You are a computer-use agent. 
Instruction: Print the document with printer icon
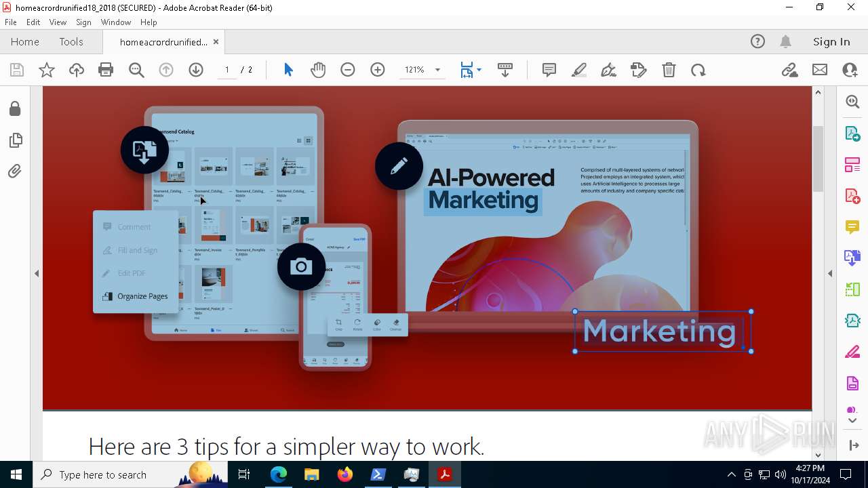click(x=106, y=70)
